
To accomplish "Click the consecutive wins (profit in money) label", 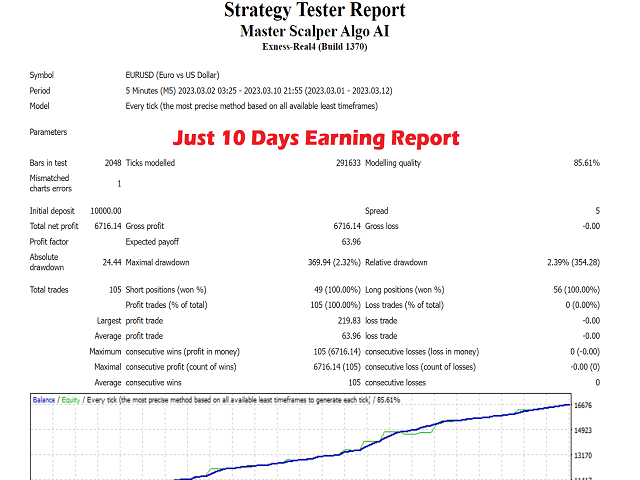I will [182, 352].
